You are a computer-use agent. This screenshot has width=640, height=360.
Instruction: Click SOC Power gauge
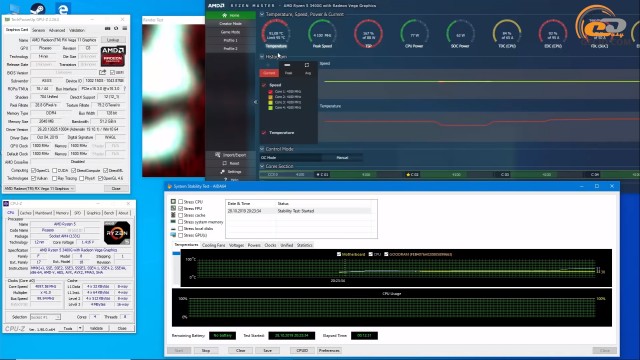[x=460, y=34]
